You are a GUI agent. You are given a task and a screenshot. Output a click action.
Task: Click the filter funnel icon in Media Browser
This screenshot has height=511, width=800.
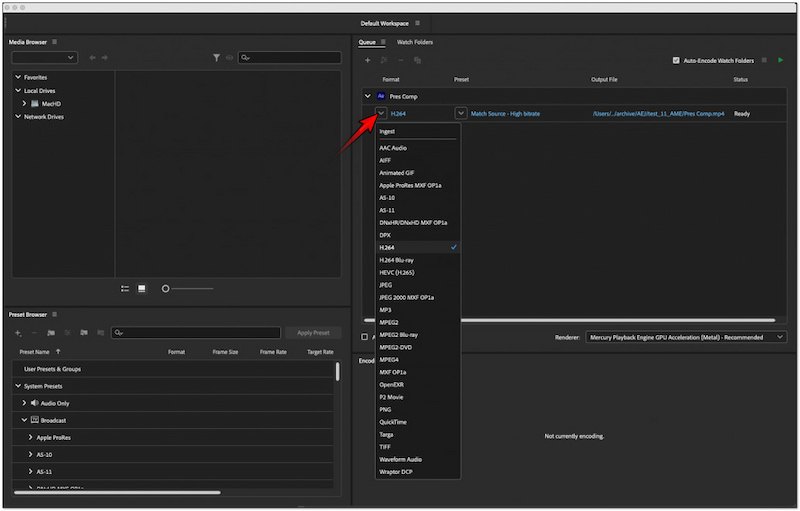pos(216,58)
